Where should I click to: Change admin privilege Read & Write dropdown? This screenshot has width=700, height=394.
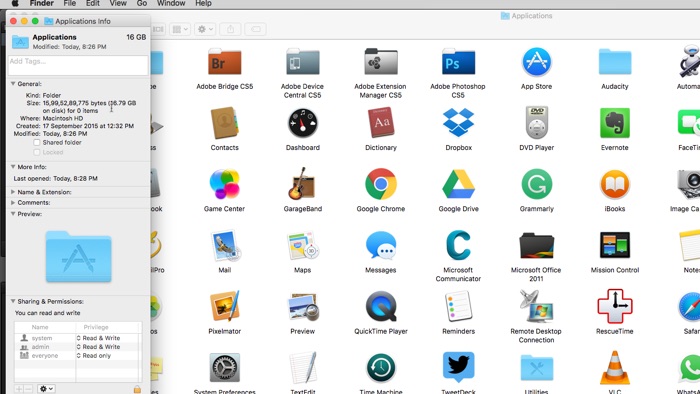[98, 347]
